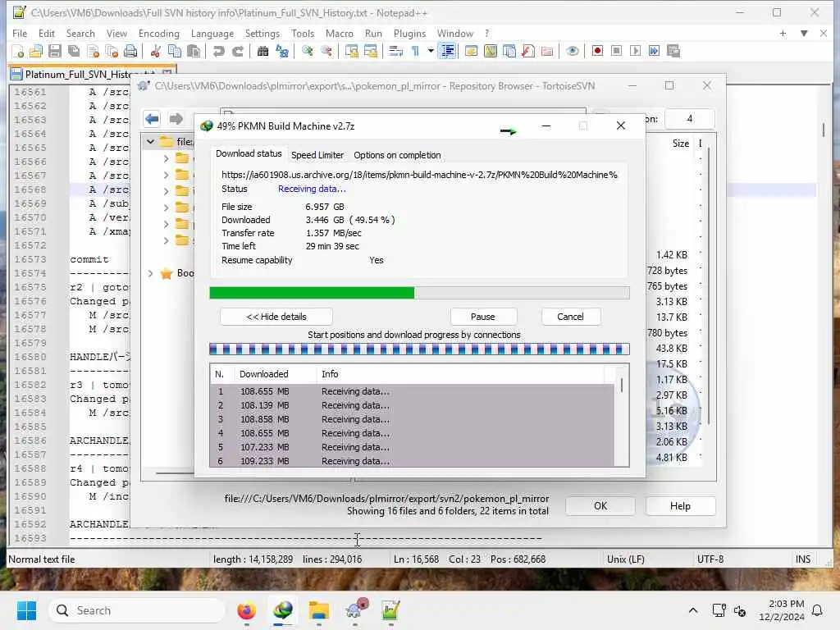Open the File menu in Notepad++

20,33
